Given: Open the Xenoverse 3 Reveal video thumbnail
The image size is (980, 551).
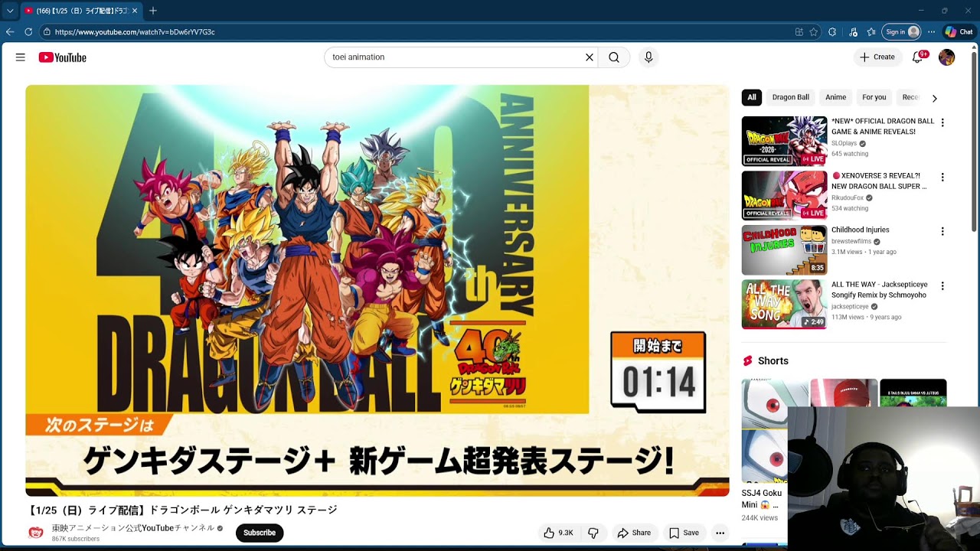Looking at the screenshot, I should coord(784,195).
